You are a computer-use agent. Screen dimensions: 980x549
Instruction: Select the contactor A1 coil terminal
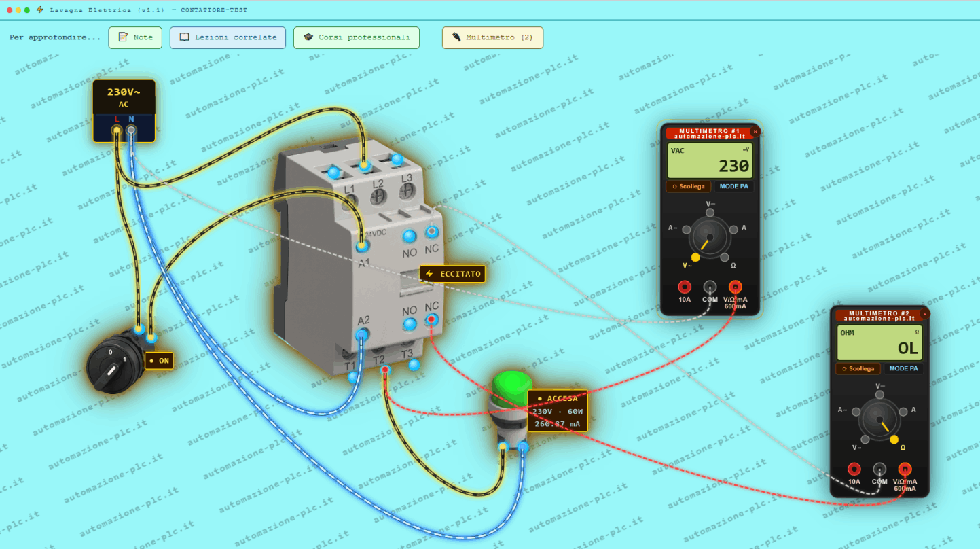[x=362, y=245]
